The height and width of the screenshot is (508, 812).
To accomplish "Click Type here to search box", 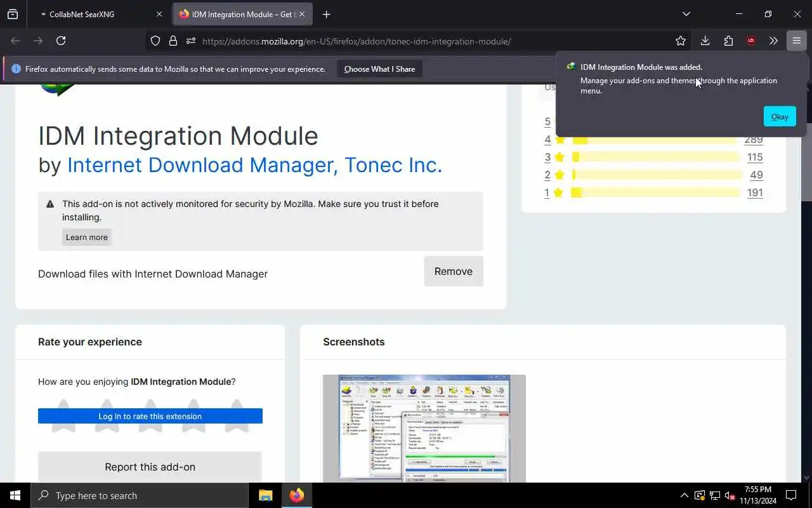I will (140, 495).
